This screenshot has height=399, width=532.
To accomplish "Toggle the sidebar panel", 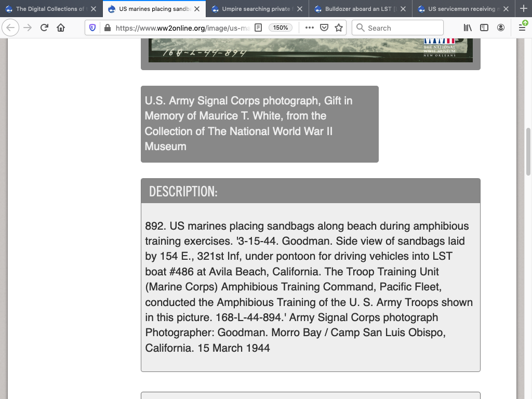I will click(x=484, y=28).
